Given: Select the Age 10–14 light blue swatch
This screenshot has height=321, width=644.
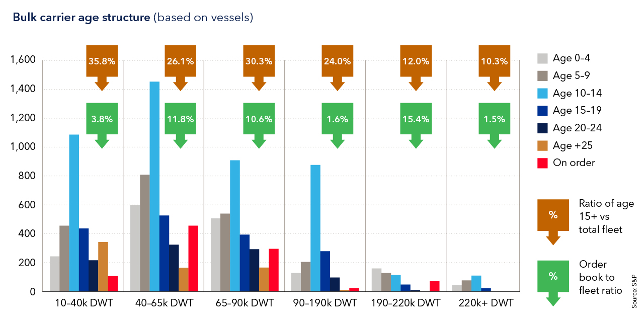Looking at the screenshot, I should [543, 93].
